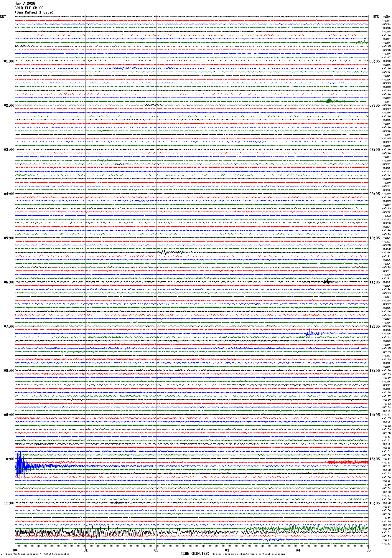This screenshot has height=558, width=392.
Task: Click the Mar 7,2026 date header
Action: point(25,4)
